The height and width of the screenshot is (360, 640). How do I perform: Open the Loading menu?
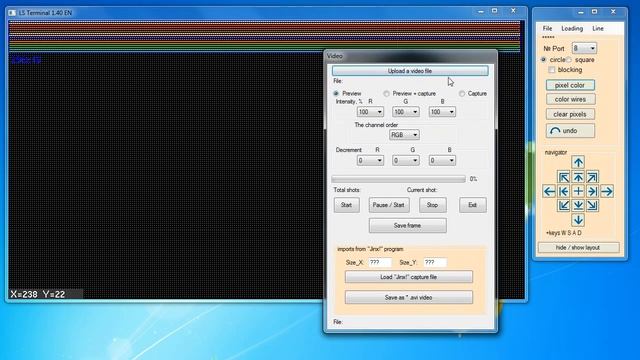pyautogui.click(x=572, y=28)
